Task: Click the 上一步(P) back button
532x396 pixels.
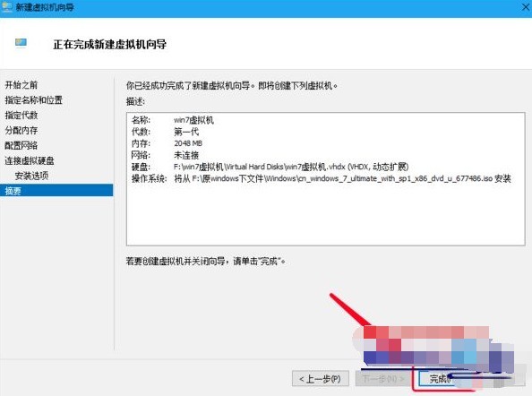Action: click(321, 379)
